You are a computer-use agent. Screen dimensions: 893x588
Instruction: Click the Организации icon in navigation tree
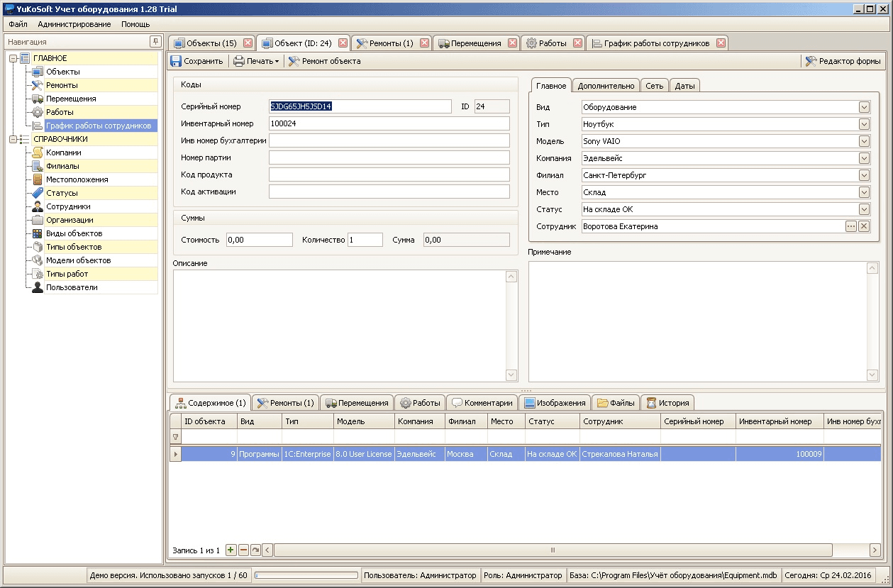38,220
